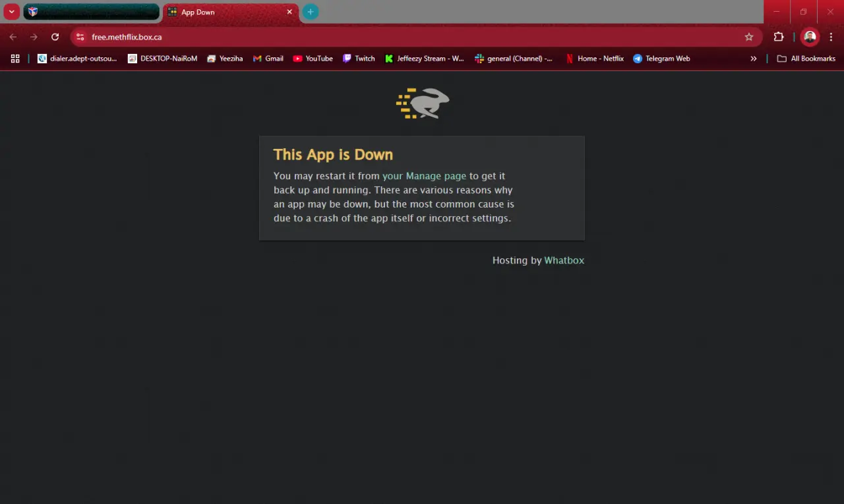
Task: Go forward to next page
Action: [34, 37]
